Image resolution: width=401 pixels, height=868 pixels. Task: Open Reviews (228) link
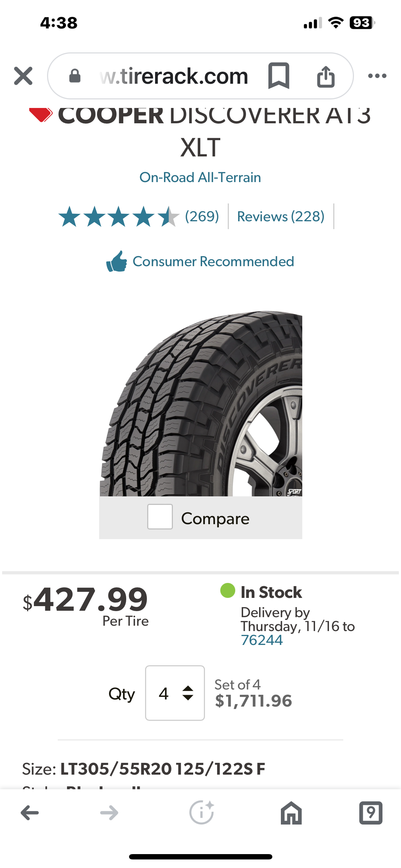[x=281, y=216]
